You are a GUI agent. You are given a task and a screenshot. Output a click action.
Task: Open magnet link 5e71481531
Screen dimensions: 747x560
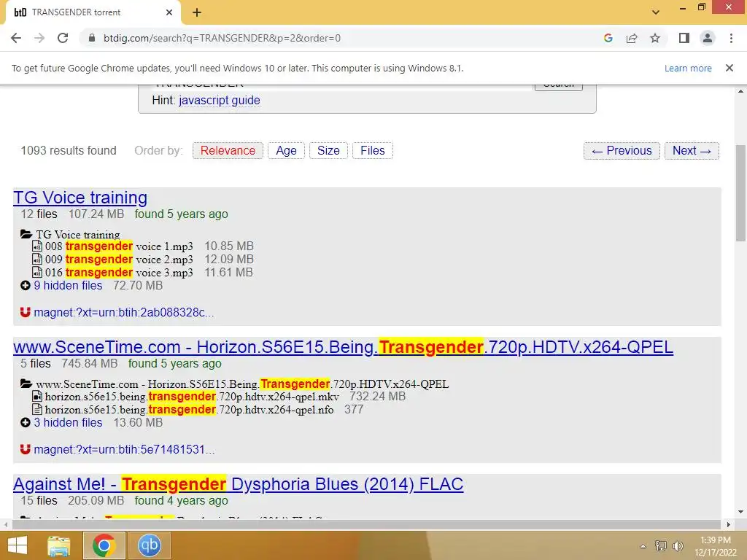coord(124,449)
